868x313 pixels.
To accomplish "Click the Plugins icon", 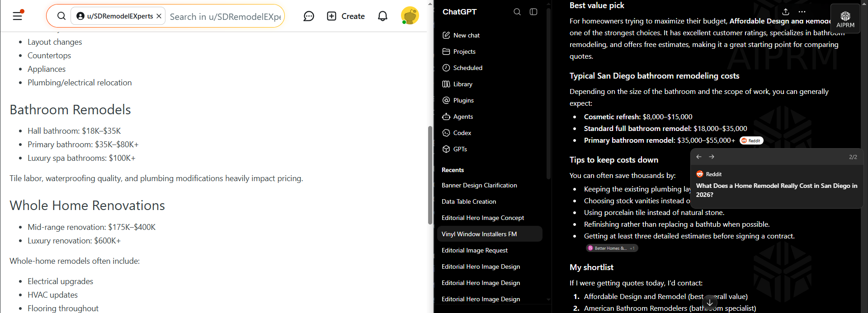I will [x=446, y=100].
